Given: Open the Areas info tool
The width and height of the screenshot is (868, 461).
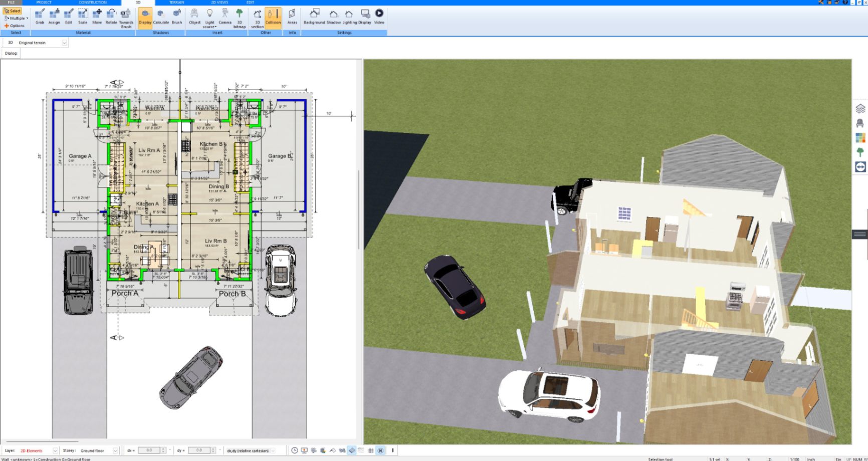Looking at the screenshot, I should 292,17.
